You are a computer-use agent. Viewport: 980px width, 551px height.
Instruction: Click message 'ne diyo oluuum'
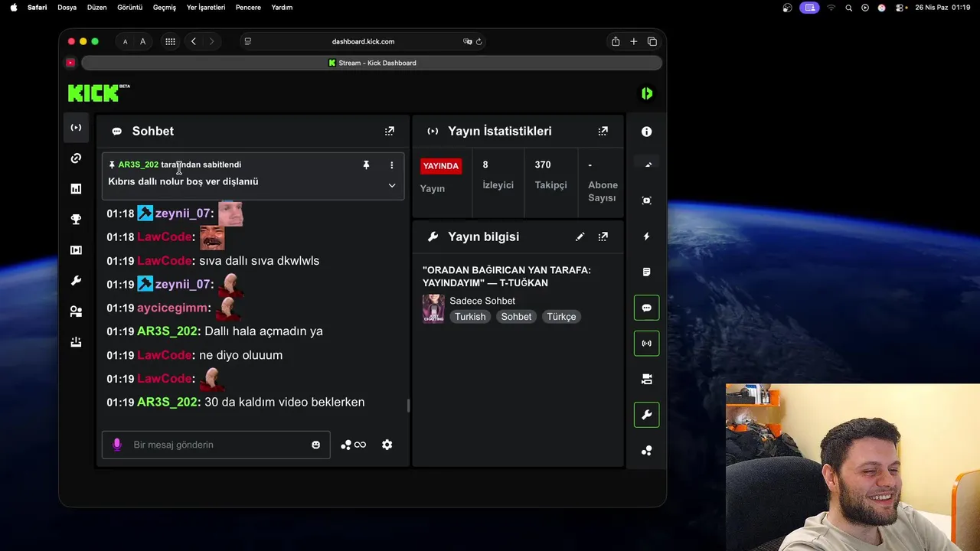tap(240, 355)
